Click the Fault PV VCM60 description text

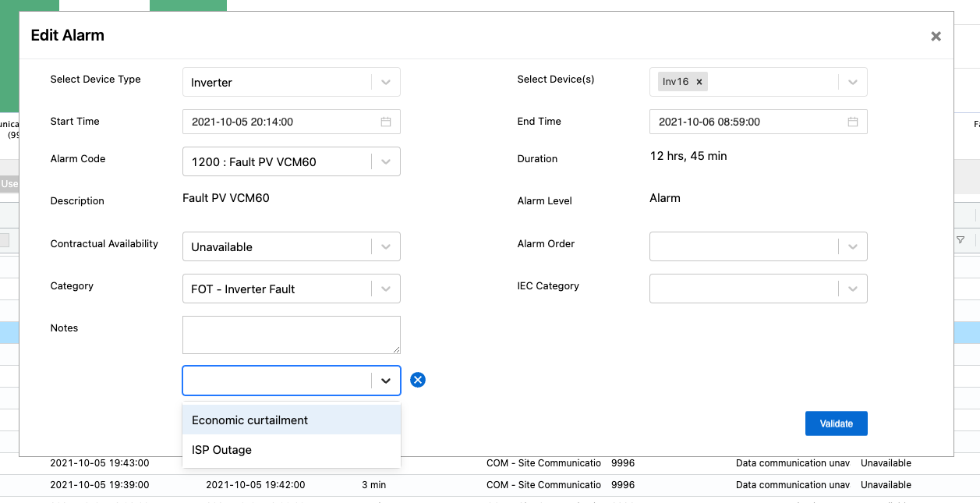226,198
